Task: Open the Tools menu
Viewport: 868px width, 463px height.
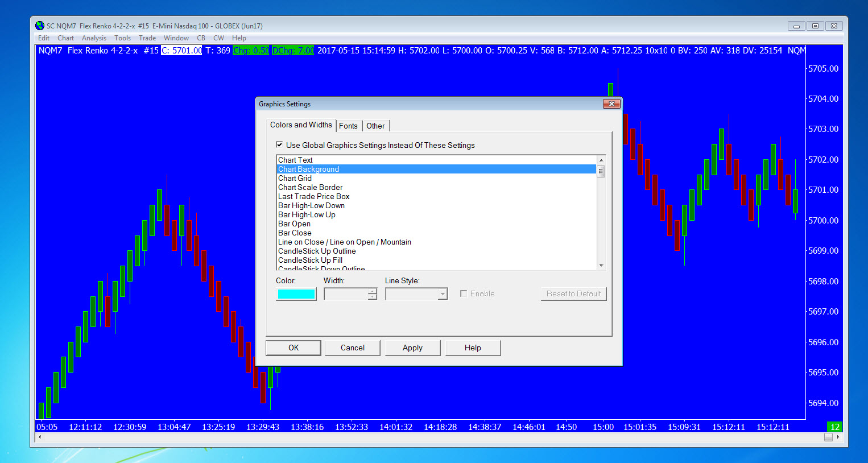Action: click(x=122, y=38)
